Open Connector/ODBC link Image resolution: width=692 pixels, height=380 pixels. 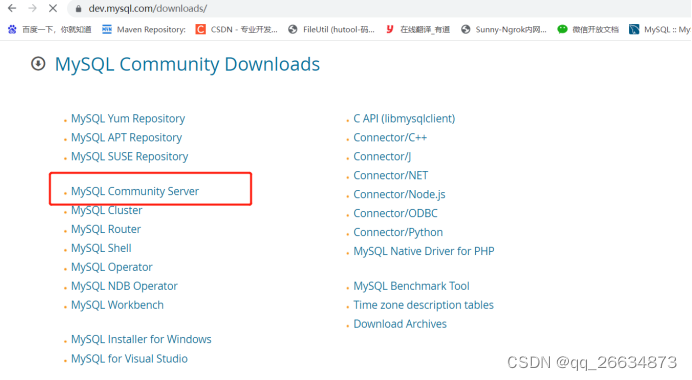[395, 213]
